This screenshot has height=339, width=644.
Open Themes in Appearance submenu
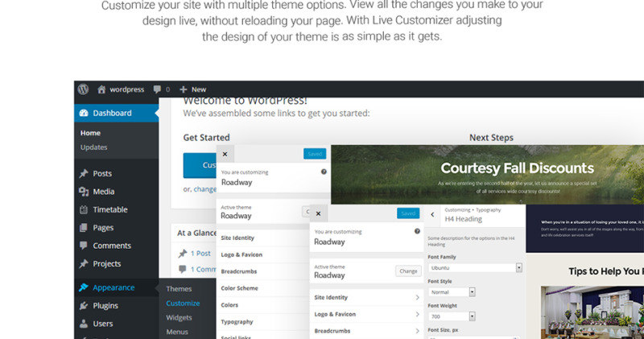179,288
